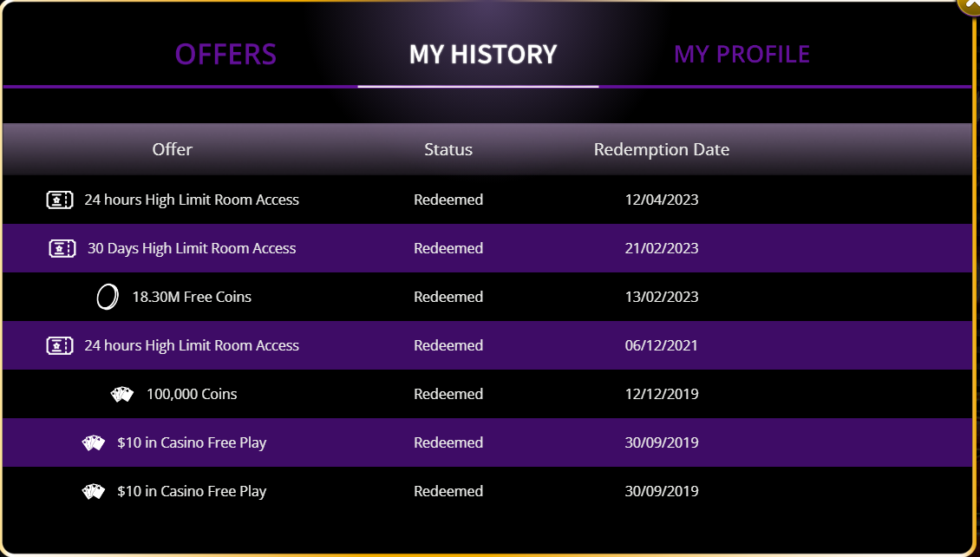Click the Status column header
980x557 pixels.
tap(448, 149)
